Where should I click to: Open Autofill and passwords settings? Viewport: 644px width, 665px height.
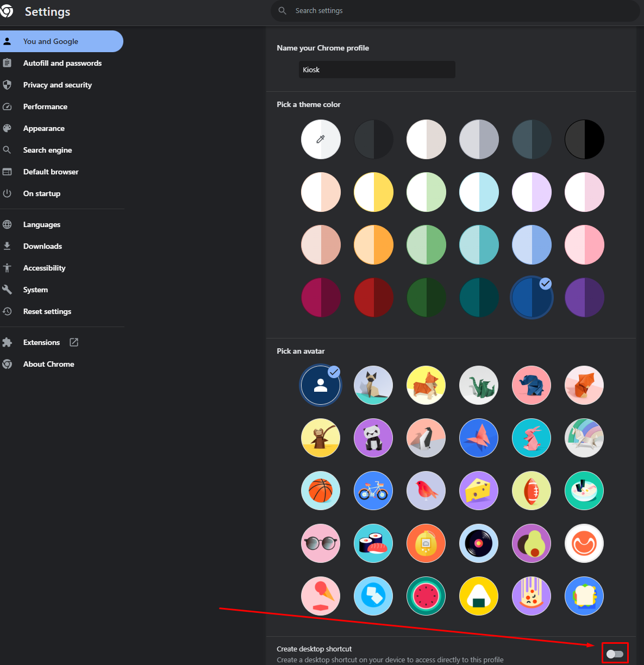61,63
